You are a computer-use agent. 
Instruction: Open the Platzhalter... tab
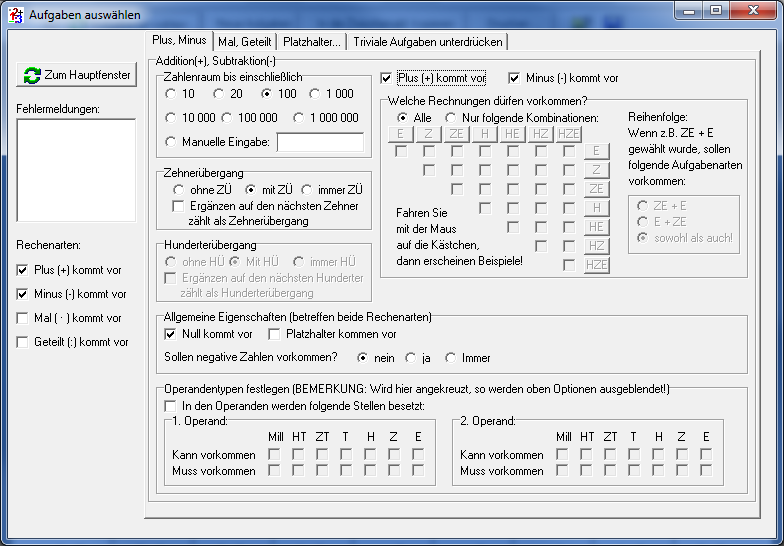pyautogui.click(x=312, y=42)
